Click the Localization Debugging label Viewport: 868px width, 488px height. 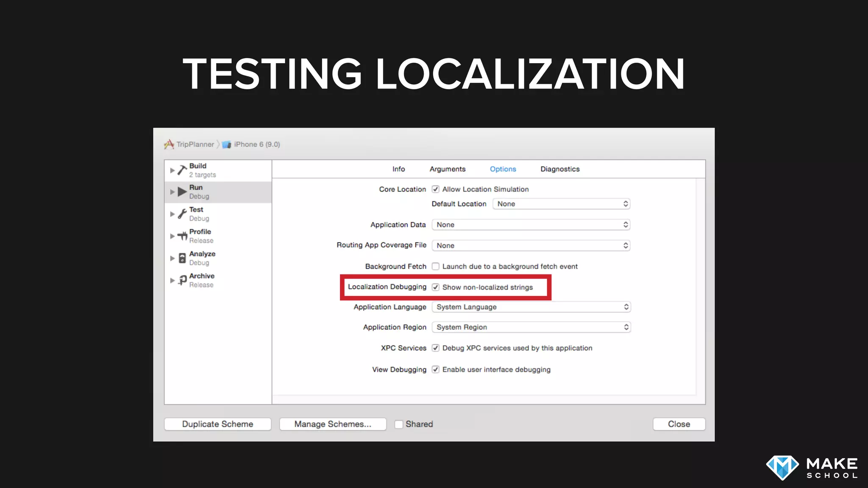coord(387,287)
